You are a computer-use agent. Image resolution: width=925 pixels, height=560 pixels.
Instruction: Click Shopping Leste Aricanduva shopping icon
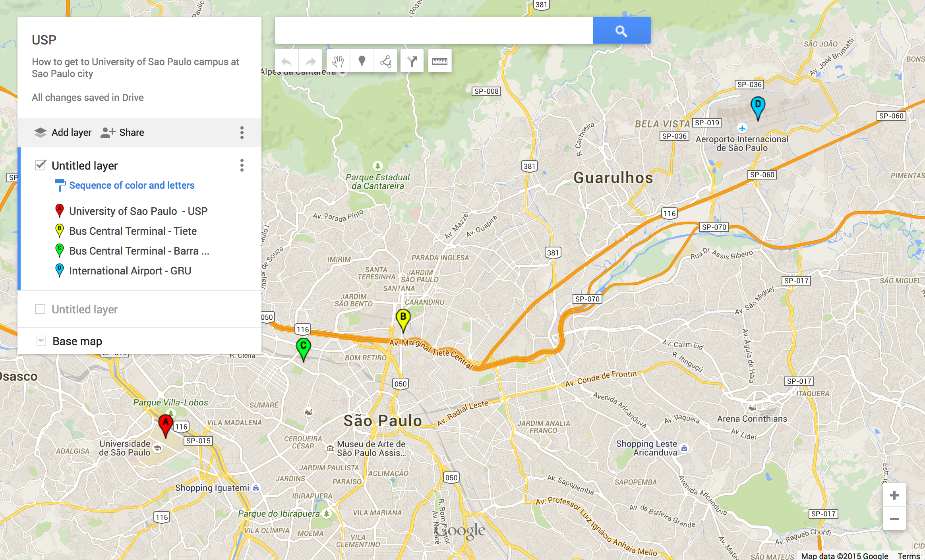684,448
